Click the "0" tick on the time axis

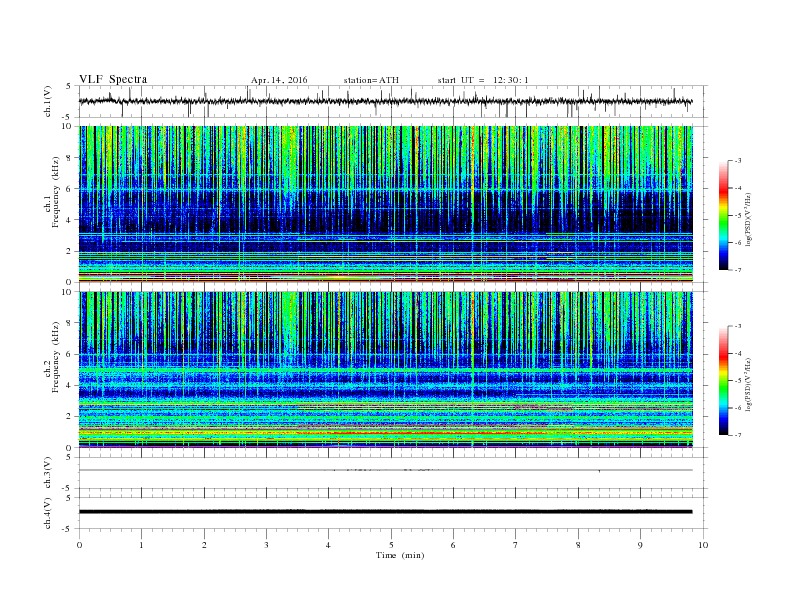point(79,545)
